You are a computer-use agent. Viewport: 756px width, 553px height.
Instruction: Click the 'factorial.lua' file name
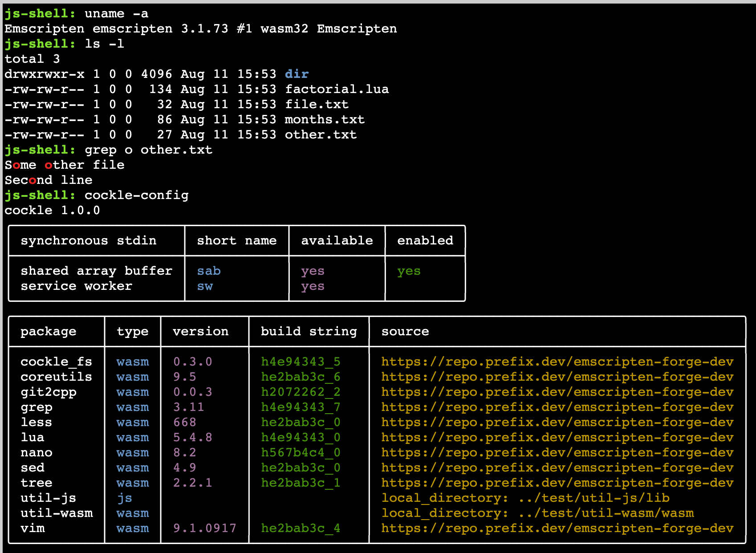[337, 89]
